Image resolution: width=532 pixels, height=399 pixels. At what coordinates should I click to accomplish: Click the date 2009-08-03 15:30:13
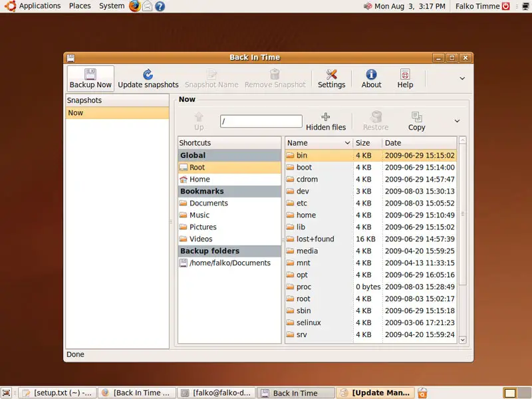(x=420, y=192)
